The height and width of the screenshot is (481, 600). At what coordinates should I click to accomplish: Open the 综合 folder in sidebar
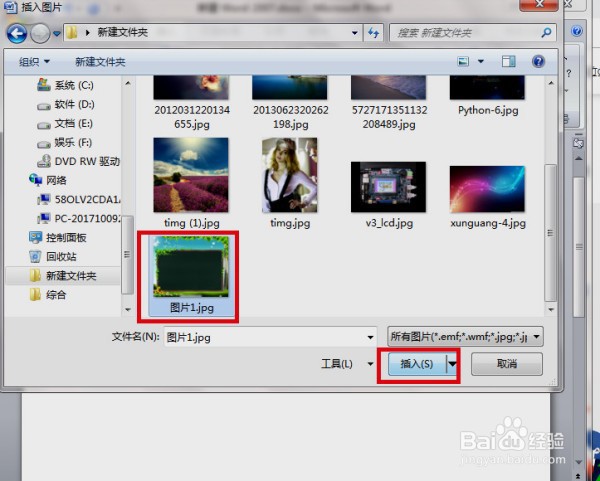click(x=47, y=295)
